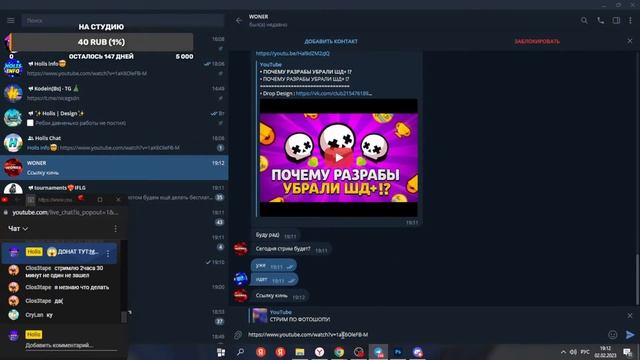The height and width of the screenshot is (360, 640).
Task: Click the Telegram chat search field
Action: point(122,20)
